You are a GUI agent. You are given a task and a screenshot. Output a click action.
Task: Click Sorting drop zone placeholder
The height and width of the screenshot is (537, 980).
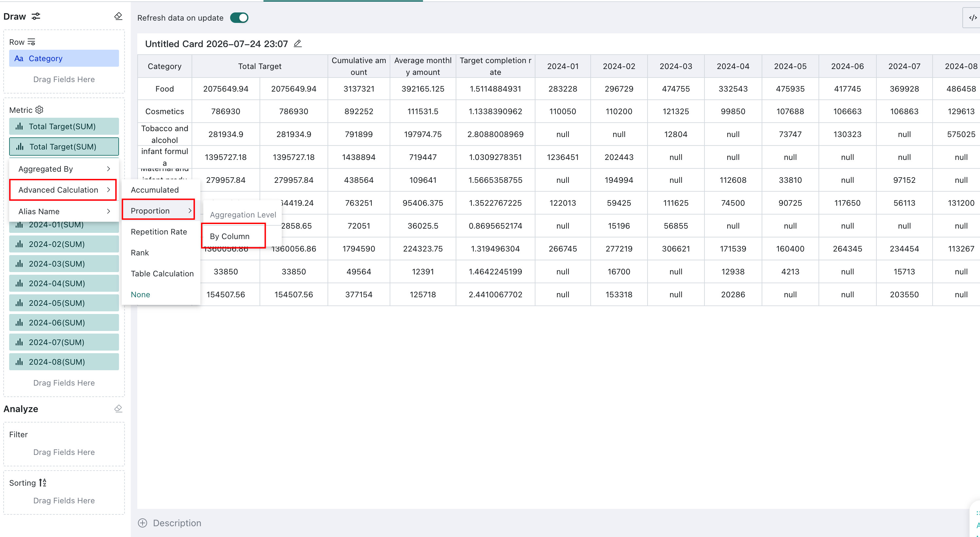[x=64, y=500]
